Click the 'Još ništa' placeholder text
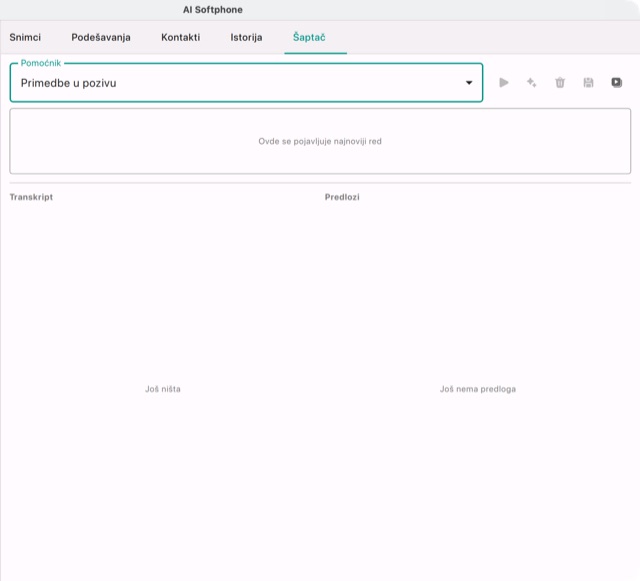The width and height of the screenshot is (640, 581). (x=163, y=389)
